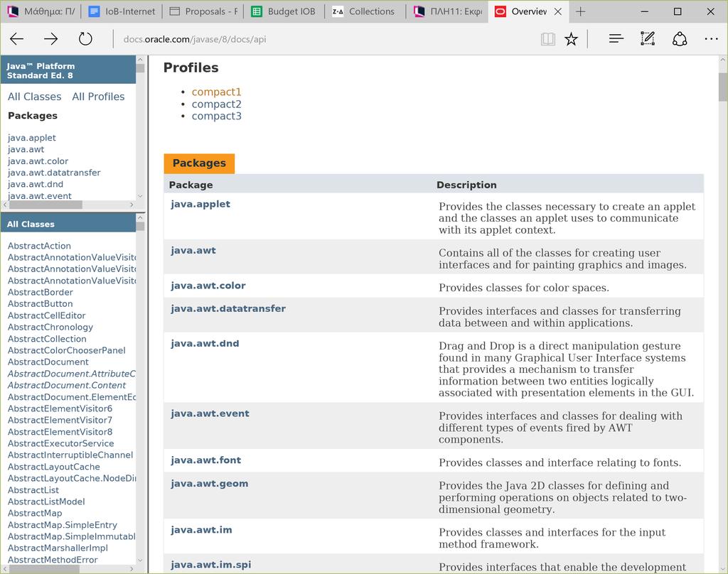Open the More actions ellipsis menu
The height and width of the screenshot is (574, 728).
coord(711,39)
